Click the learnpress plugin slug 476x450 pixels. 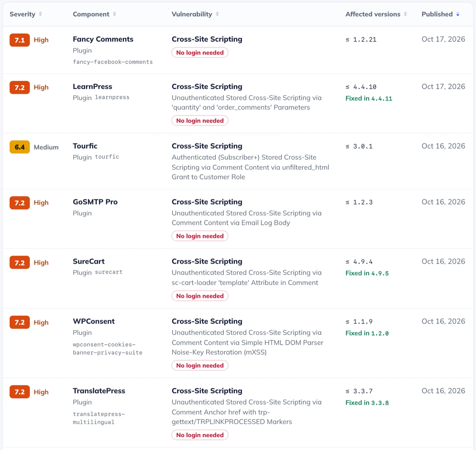[112, 97]
